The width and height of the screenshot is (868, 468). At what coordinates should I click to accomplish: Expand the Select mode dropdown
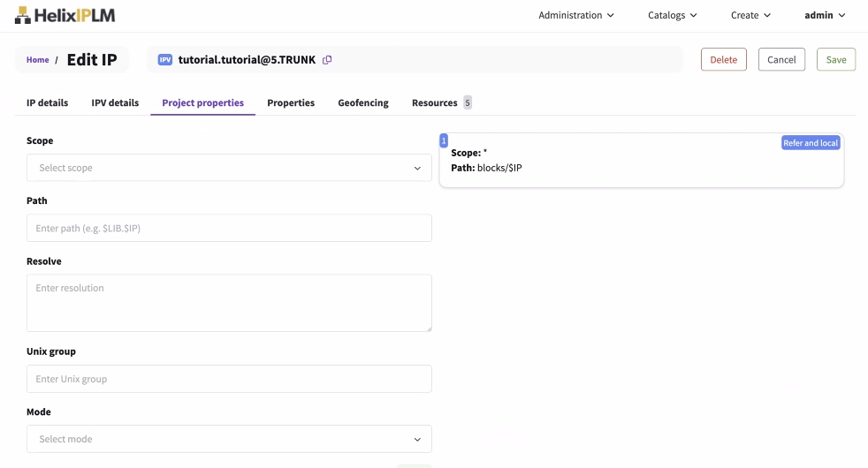click(x=229, y=439)
